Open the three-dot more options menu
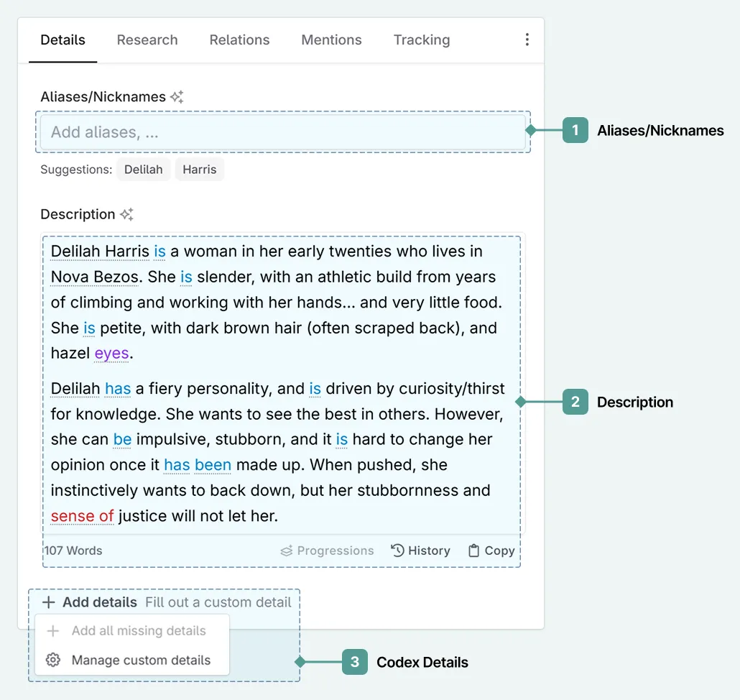Screen dimensions: 740x700 click(x=527, y=40)
